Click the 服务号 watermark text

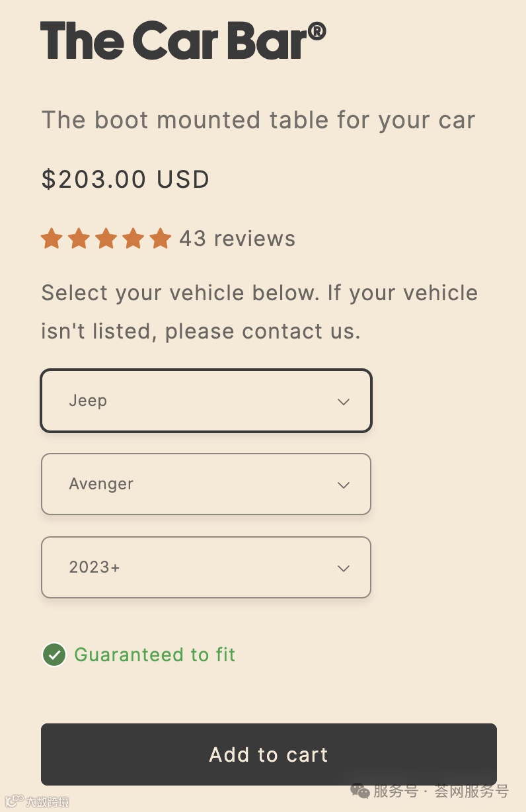[x=396, y=791]
